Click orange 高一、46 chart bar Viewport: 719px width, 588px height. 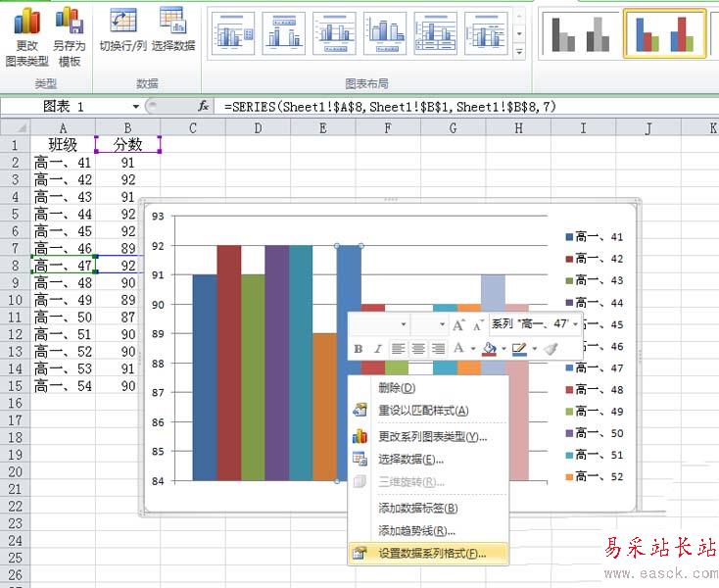pos(324,407)
